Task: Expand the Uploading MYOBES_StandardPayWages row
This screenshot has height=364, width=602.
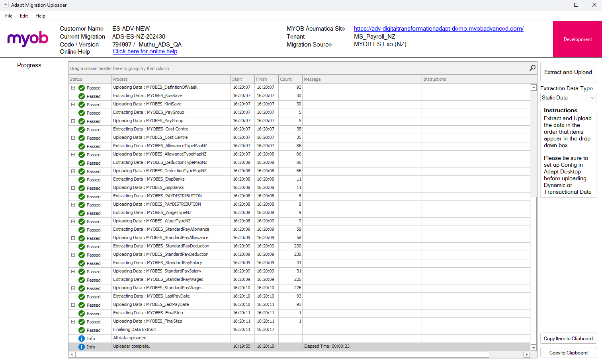Action: click(73, 288)
